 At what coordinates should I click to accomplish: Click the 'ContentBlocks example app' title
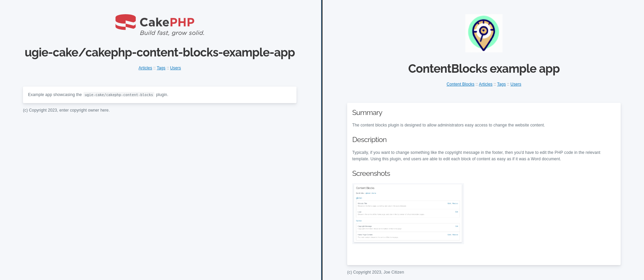(x=484, y=69)
